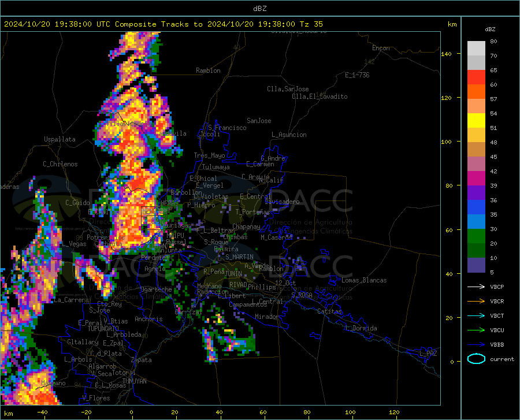Click the 'V_Flores' map label
This screenshot has width=520, height=420.
point(96,398)
